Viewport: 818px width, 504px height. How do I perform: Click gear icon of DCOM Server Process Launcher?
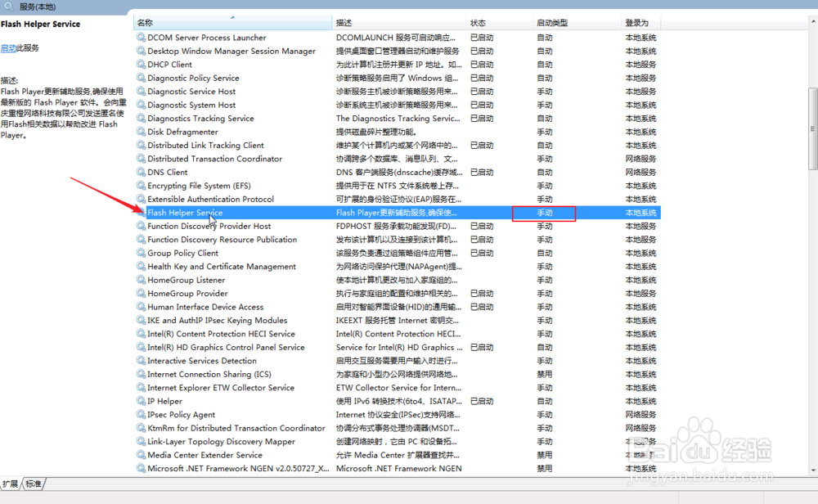click(x=141, y=38)
